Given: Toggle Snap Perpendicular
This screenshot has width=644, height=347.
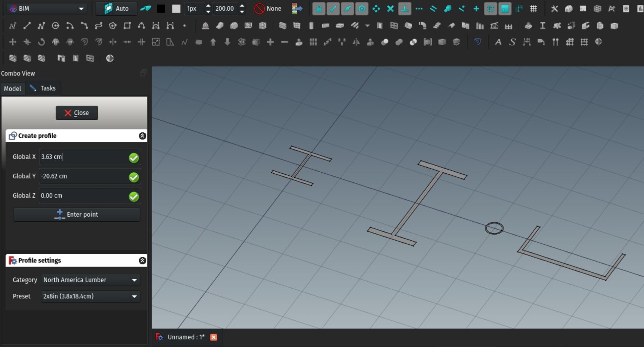Looking at the screenshot, I should pos(405,9).
